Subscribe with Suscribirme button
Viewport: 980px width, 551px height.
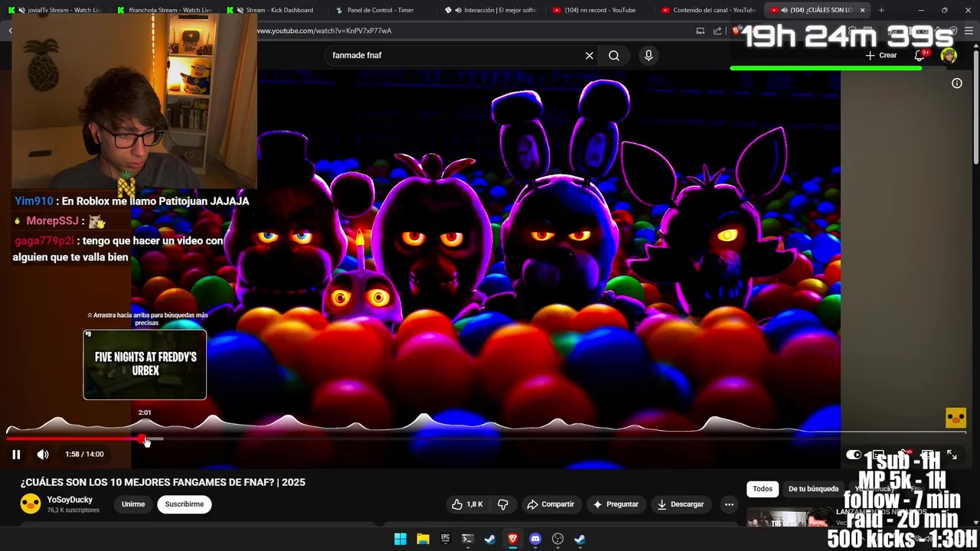tap(185, 504)
